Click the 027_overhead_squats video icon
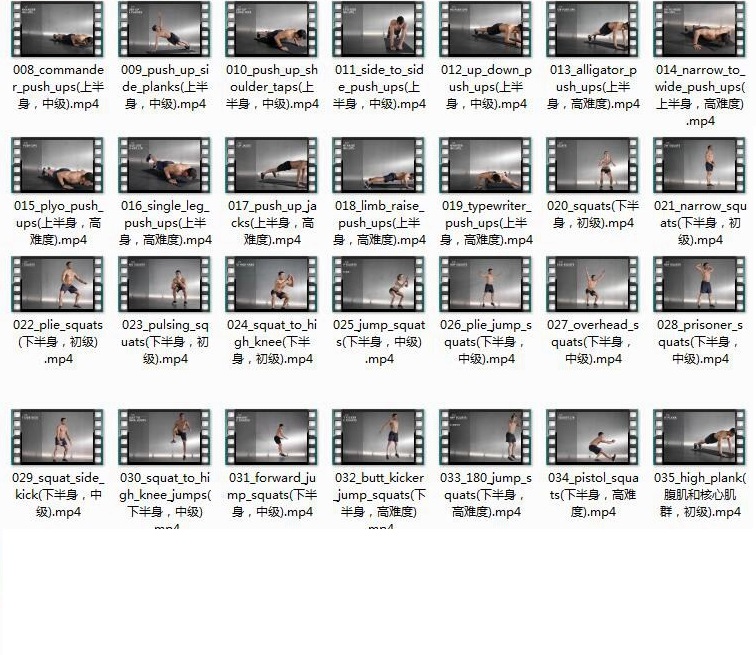The height and width of the screenshot is (655, 756). click(593, 283)
